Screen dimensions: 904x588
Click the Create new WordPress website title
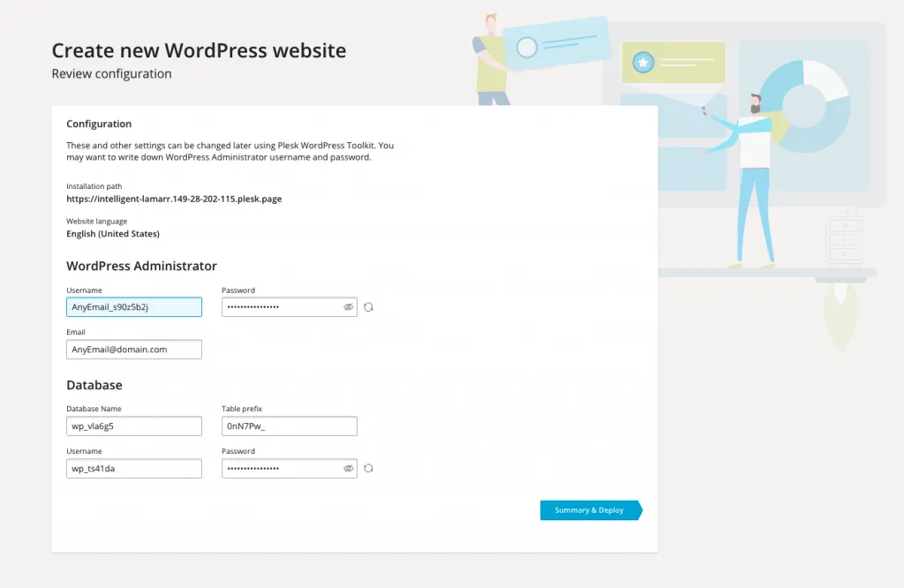(x=199, y=50)
